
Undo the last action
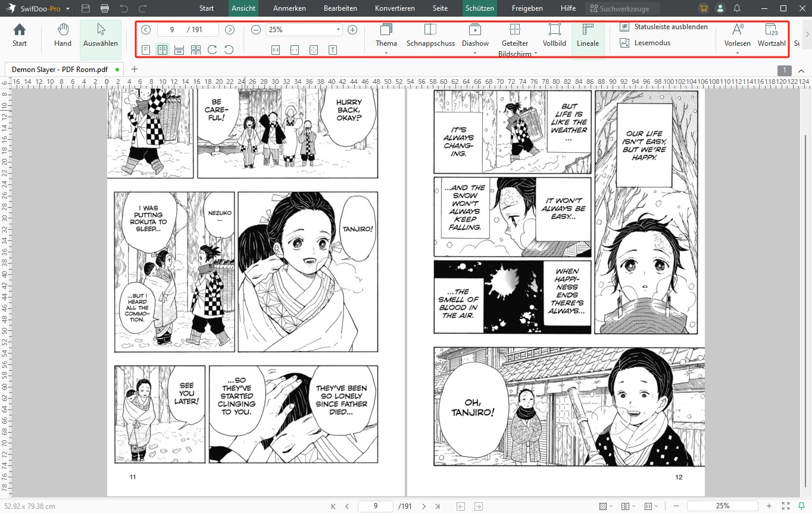(124, 8)
